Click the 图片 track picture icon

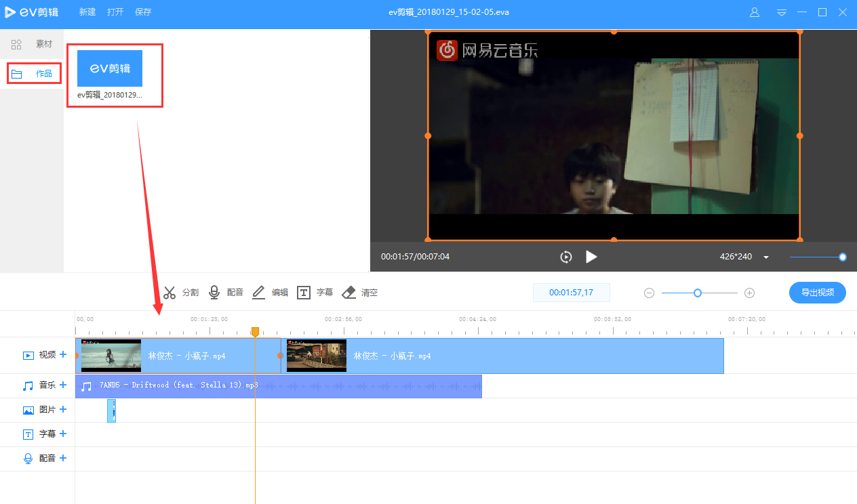28,410
